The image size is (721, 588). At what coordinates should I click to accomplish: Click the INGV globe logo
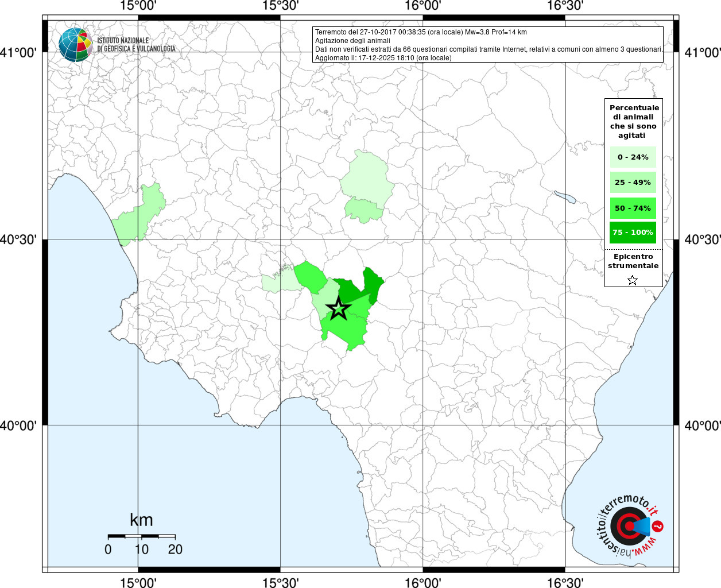(75, 44)
